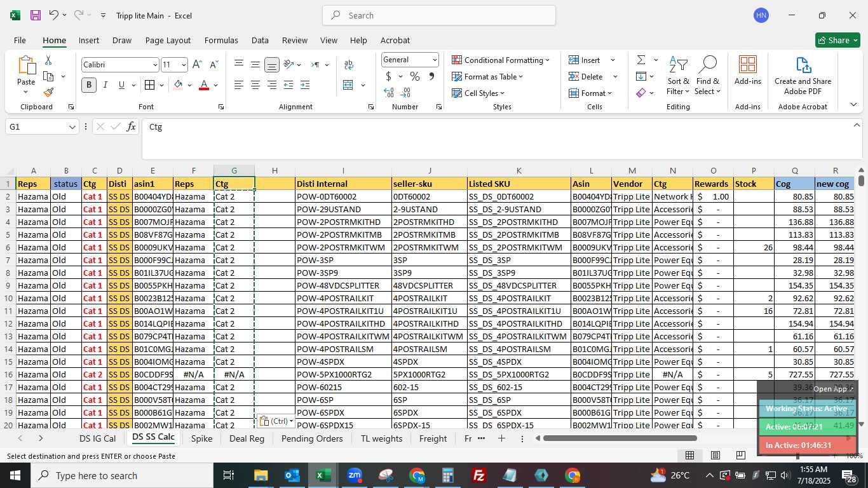Add a new sheet with plus button
Viewport: 868px width, 488px height.
click(x=501, y=438)
